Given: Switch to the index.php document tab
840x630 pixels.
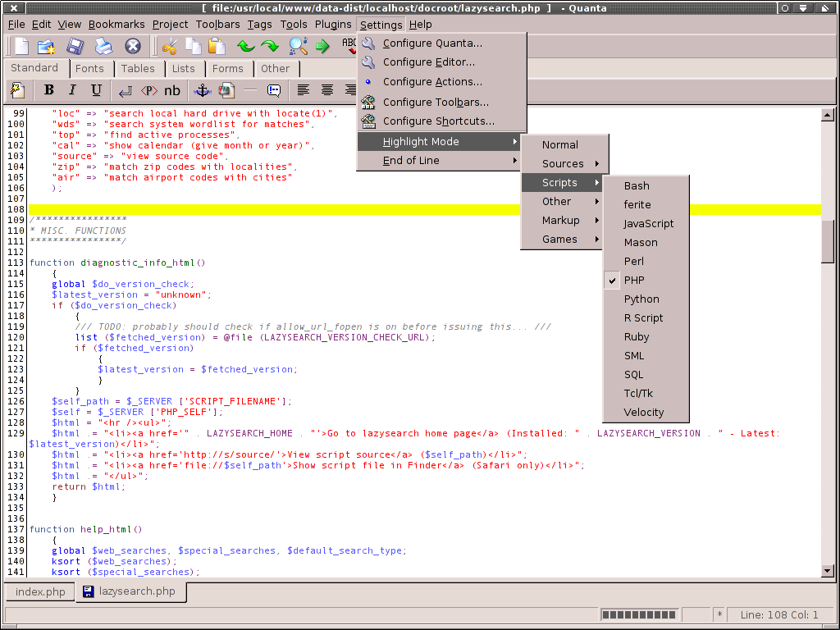Looking at the screenshot, I should point(40,591).
